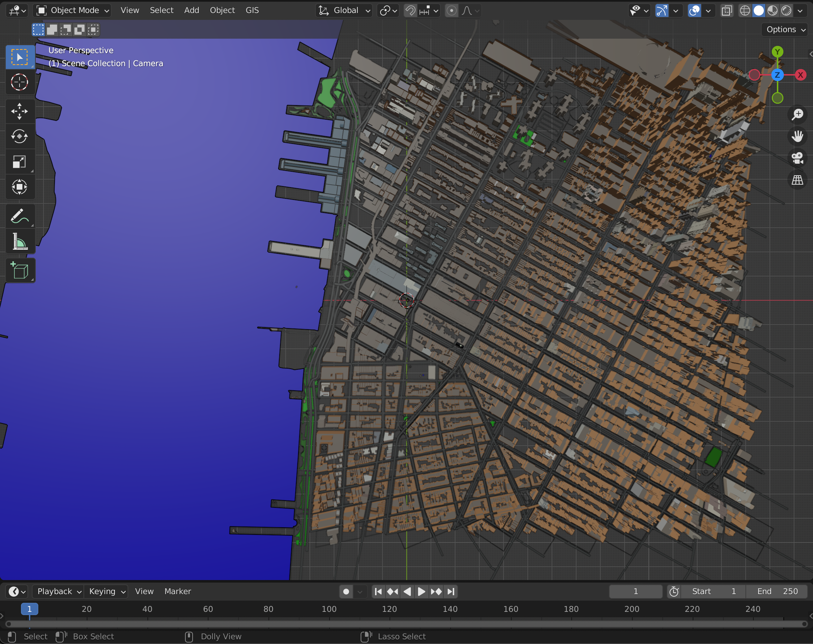Open snapping options dropdown
This screenshot has height=644, width=813.
tap(429, 10)
